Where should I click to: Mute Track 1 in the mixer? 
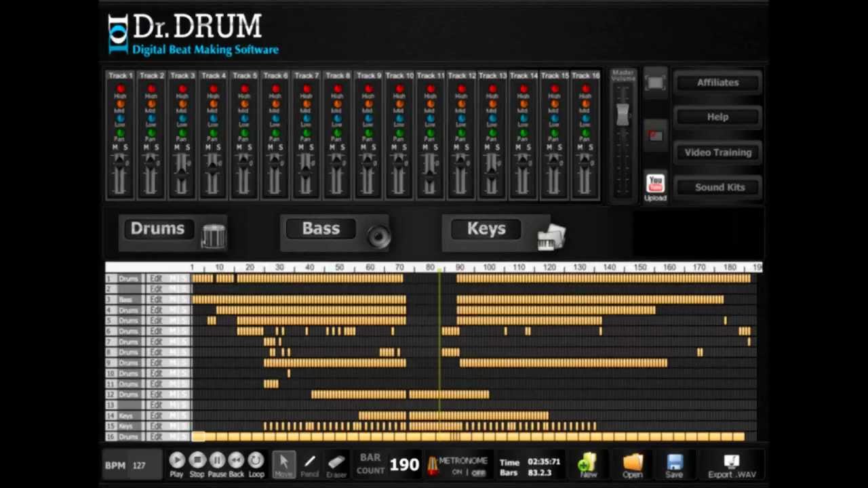coord(115,147)
